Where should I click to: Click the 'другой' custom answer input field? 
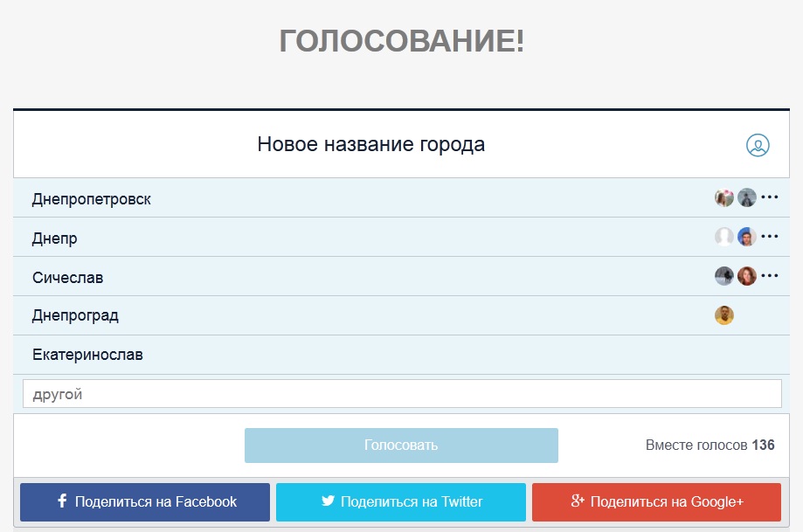[401, 394]
